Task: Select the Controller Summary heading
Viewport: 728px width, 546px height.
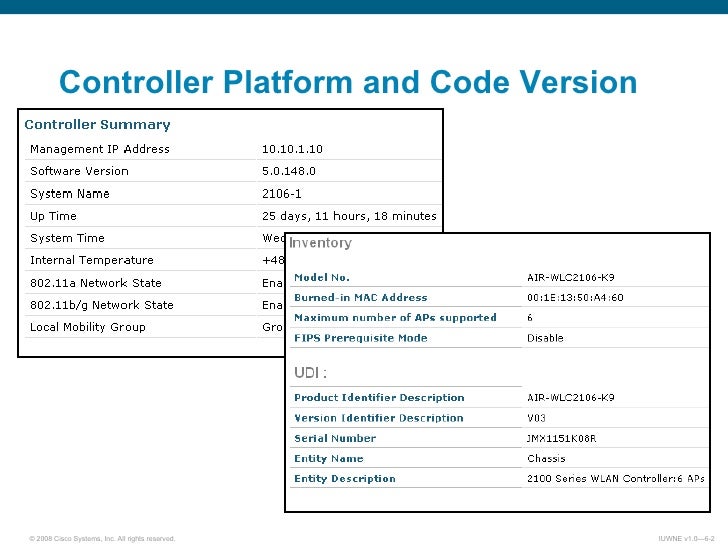Action: click(x=98, y=124)
